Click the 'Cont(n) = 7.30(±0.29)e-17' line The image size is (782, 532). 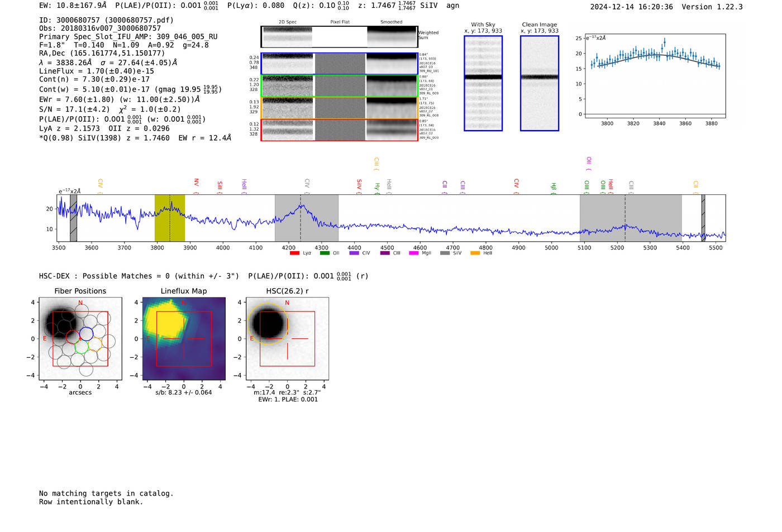pos(94,79)
